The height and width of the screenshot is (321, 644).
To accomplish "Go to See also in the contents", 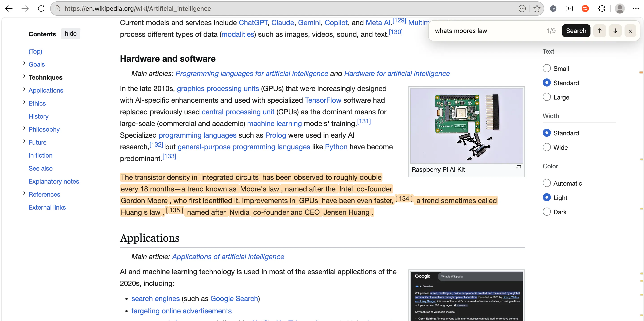I will (x=41, y=168).
